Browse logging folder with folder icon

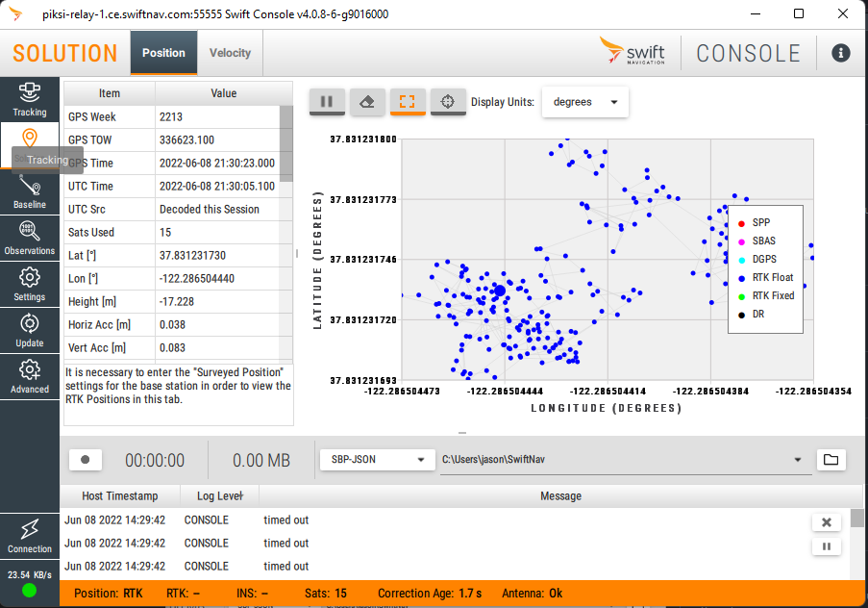tap(831, 460)
